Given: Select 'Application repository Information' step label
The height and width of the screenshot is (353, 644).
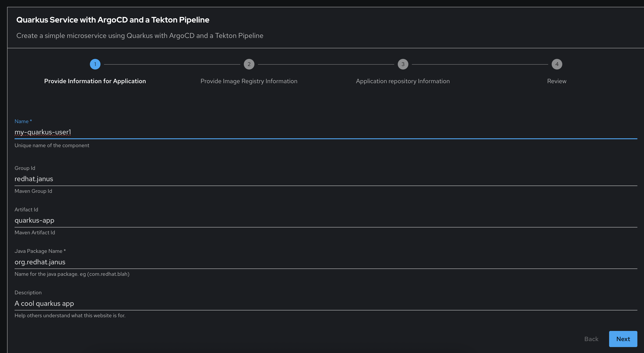Looking at the screenshot, I should pyautogui.click(x=403, y=81).
